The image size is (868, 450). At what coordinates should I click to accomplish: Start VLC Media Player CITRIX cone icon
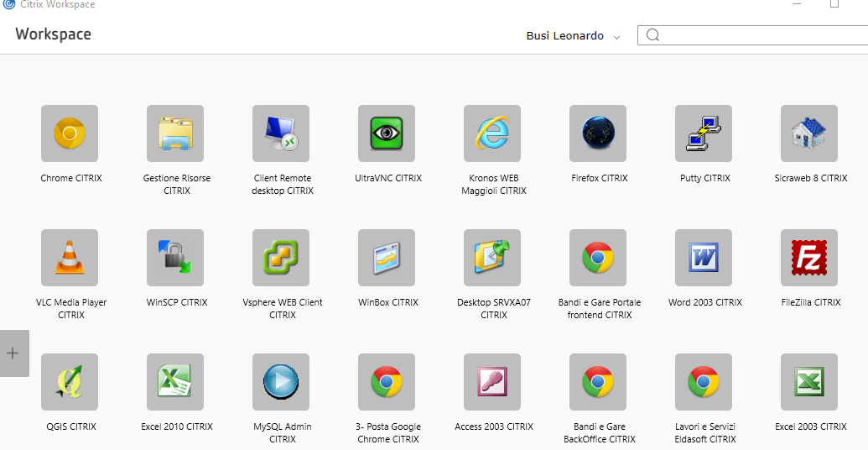point(70,258)
